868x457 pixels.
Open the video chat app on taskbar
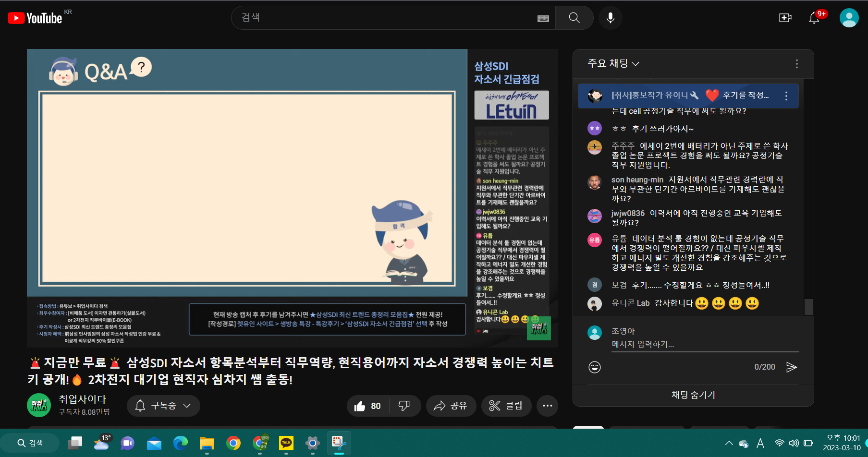coord(128,443)
